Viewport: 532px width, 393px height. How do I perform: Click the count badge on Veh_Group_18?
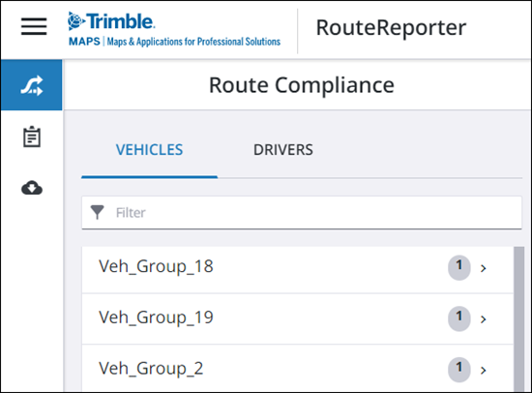click(459, 268)
